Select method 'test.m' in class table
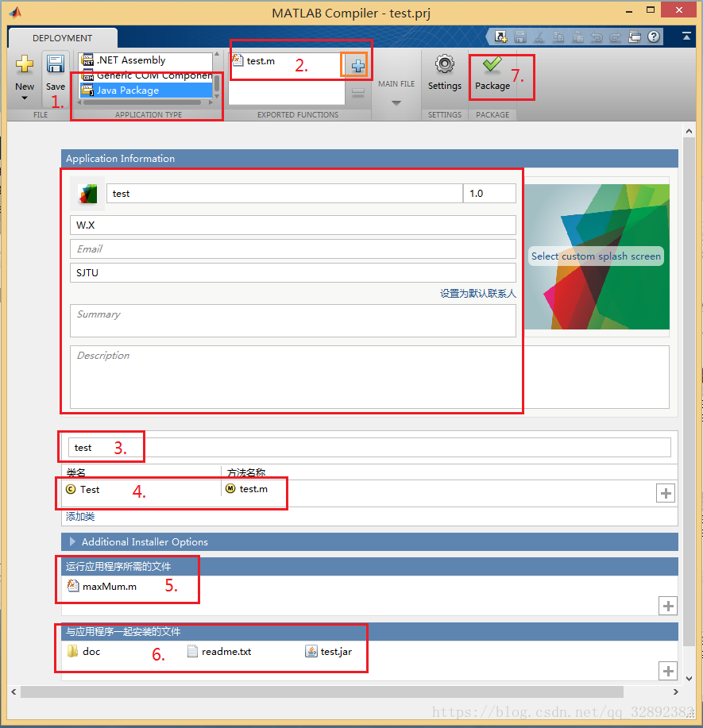 247,489
